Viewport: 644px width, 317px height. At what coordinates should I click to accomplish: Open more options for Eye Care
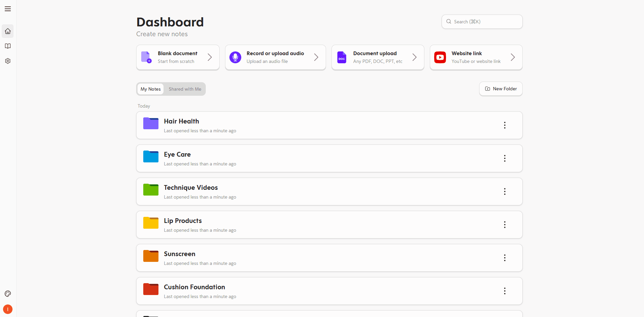[x=505, y=158]
